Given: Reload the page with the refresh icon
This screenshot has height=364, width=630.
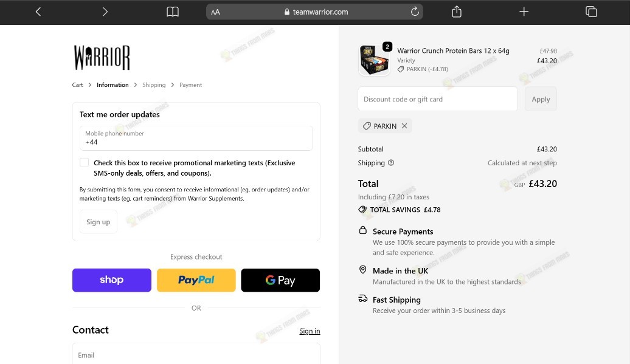Looking at the screenshot, I should click(415, 12).
